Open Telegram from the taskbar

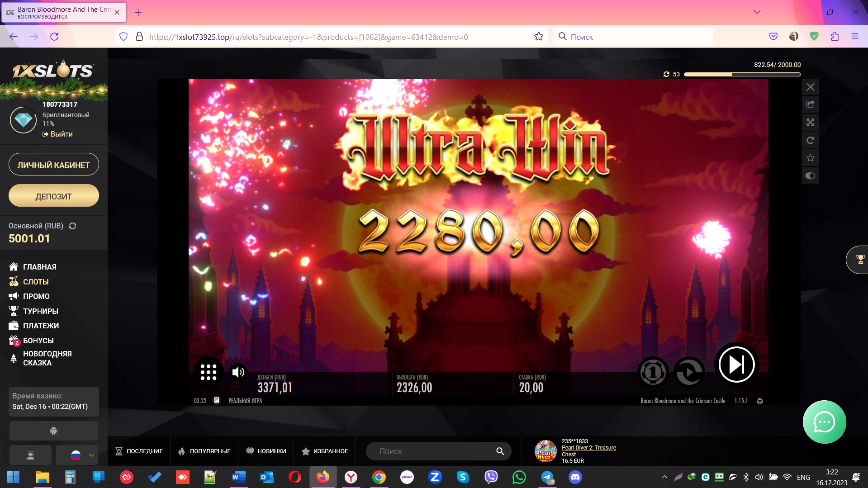point(547,477)
